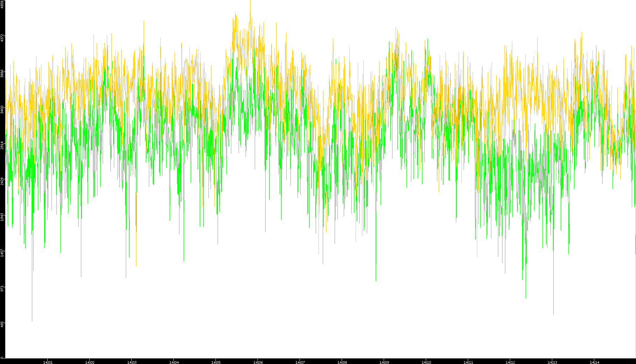This screenshot has width=636, height=364.
Task: Click the 14:11 time axis label
Action: (x=468, y=362)
